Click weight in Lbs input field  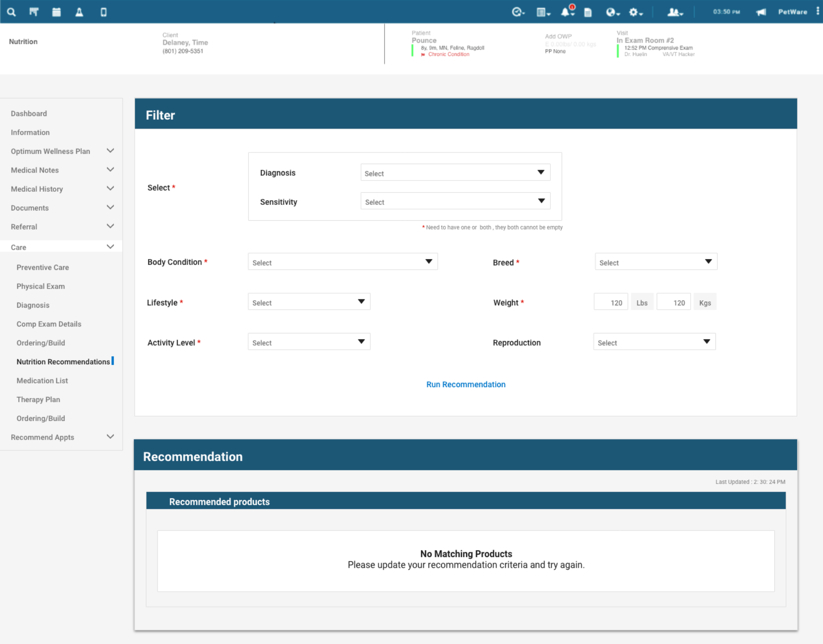pos(611,302)
